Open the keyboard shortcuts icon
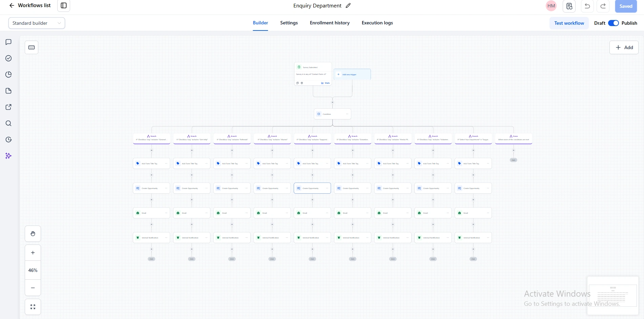Screen dimensions: 644x319 (x=32, y=47)
